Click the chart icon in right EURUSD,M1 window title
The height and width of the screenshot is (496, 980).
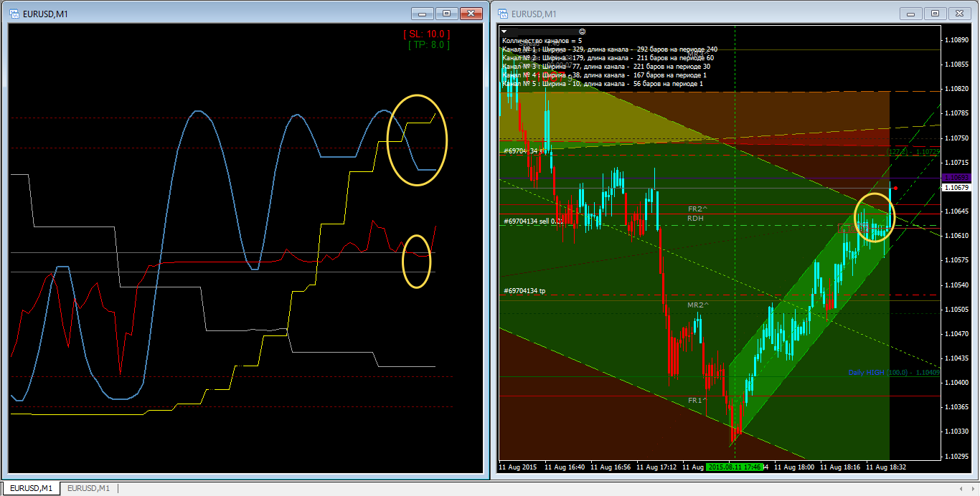pyautogui.click(x=502, y=14)
